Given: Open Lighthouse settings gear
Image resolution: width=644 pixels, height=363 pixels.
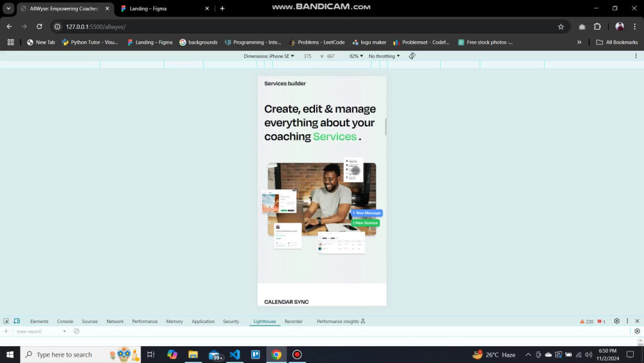Looking at the screenshot, I should pos(637,331).
